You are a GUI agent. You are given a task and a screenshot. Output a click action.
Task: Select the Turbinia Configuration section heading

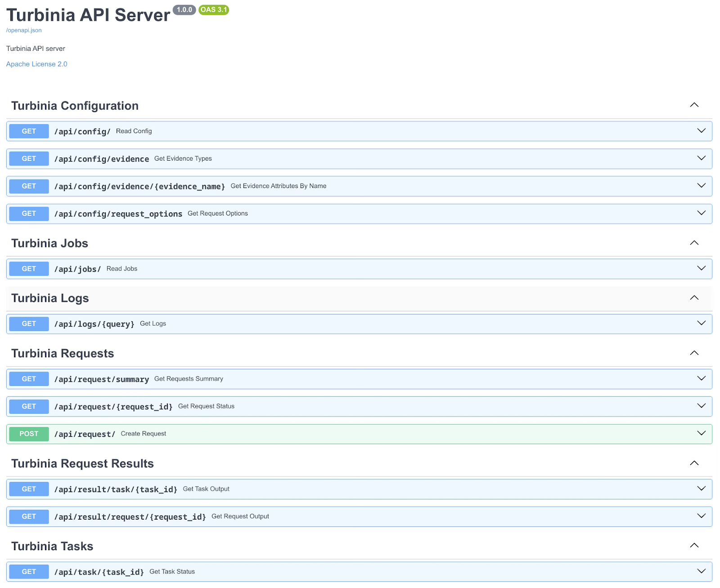coord(75,106)
